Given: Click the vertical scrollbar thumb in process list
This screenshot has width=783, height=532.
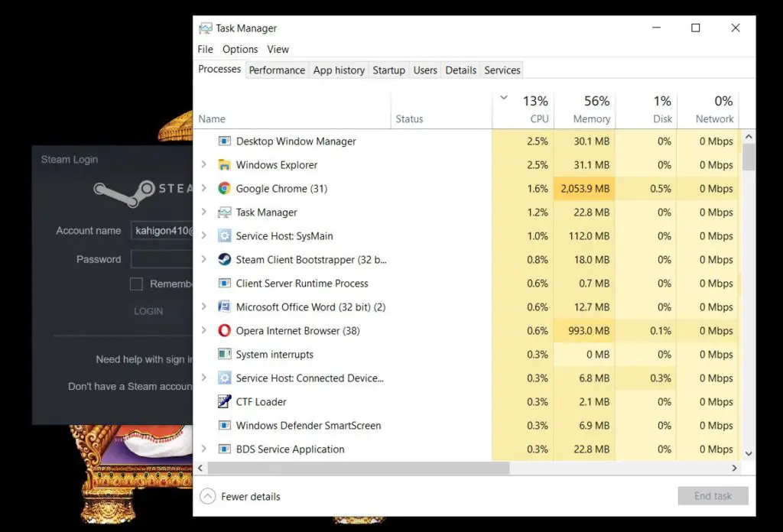Looking at the screenshot, I should click(x=748, y=157).
